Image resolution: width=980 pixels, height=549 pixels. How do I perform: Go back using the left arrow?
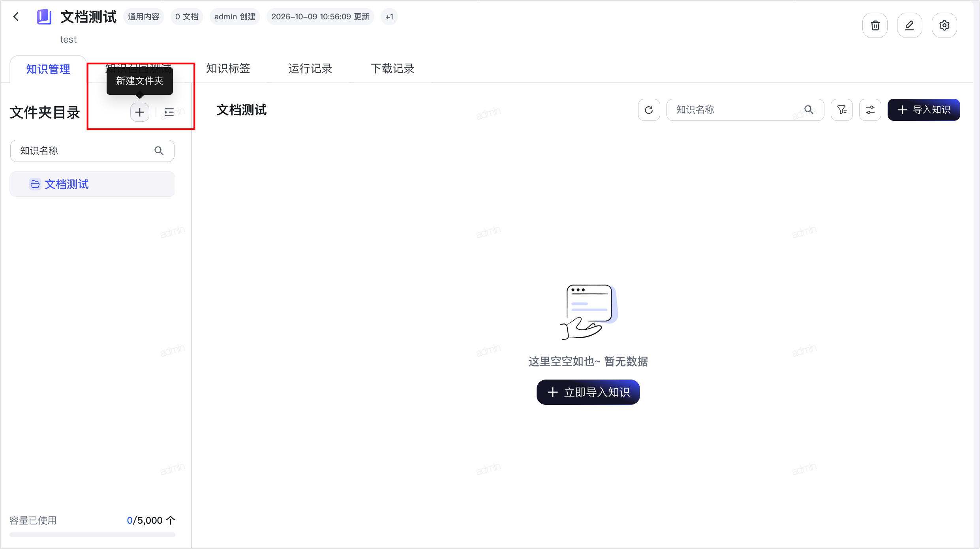tap(16, 17)
